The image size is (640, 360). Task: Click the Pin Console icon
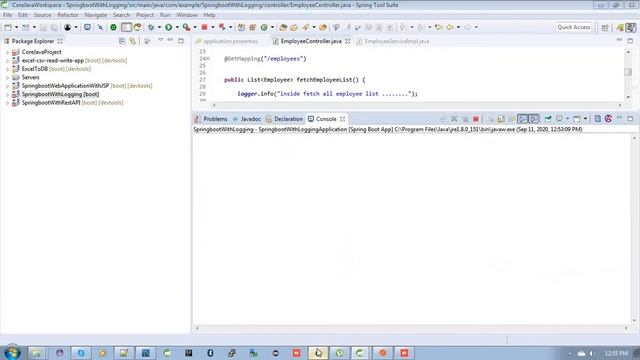[x=548, y=119]
